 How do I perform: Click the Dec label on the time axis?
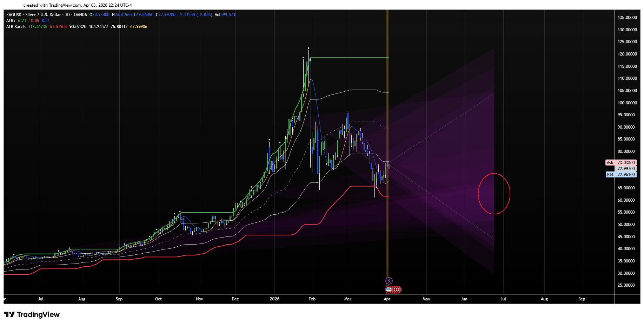[235, 299]
